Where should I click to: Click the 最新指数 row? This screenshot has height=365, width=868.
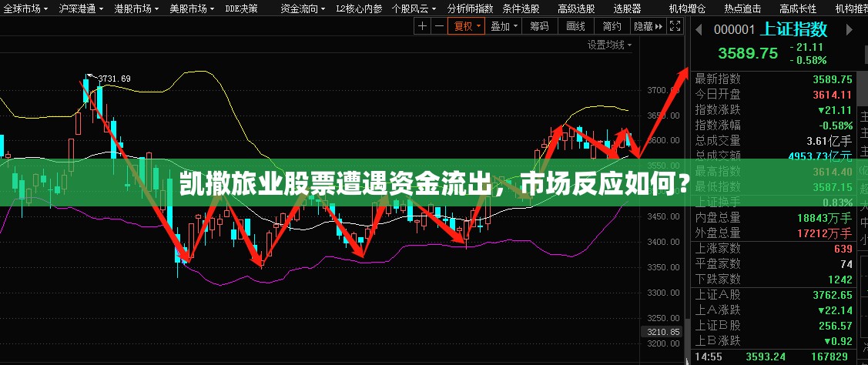click(773, 79)
